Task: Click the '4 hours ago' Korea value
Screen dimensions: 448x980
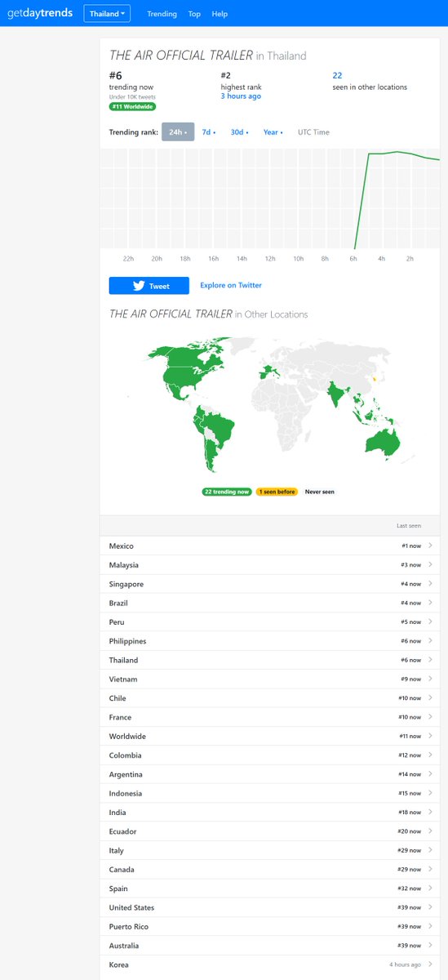Action: (x=406, y=965)
